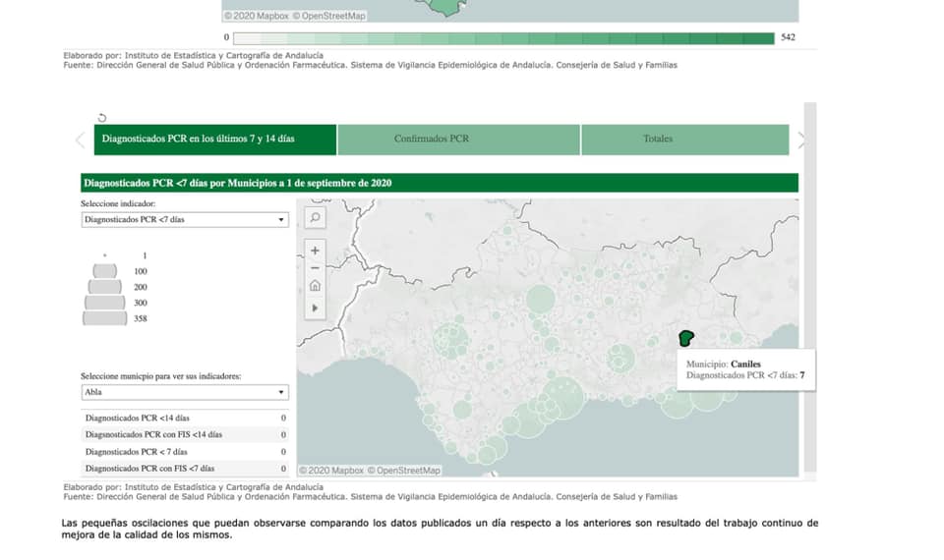Select the Diagnosticados PCR últimos 7 y 14 días tab

(215, 140)
